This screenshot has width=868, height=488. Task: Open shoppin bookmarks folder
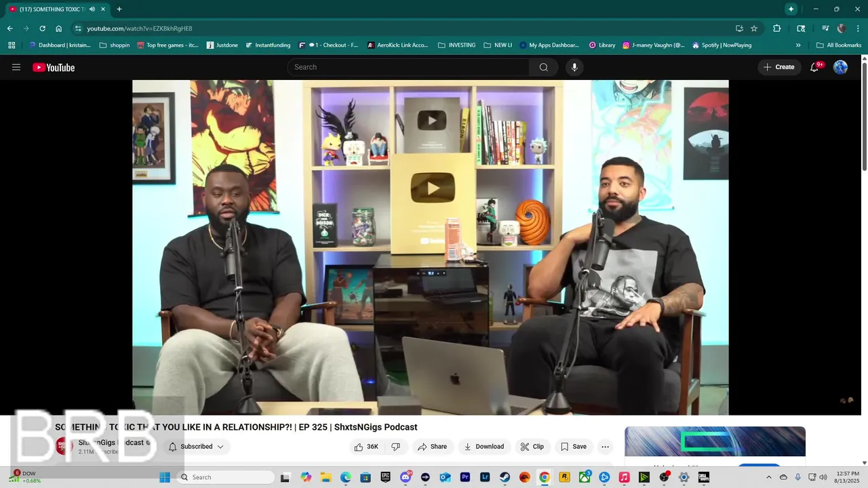115,45
